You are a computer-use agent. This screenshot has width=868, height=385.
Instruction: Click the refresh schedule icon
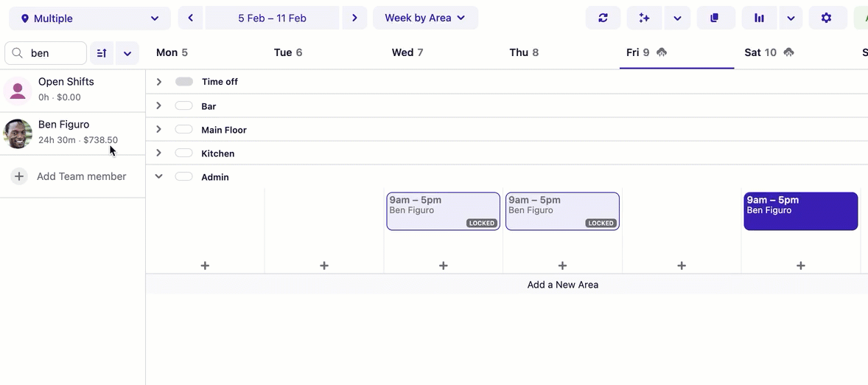[x=603, y=18]
